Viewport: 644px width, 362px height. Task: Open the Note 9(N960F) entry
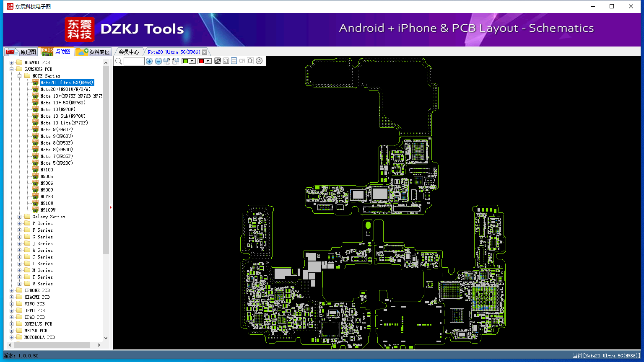(57, 129)
